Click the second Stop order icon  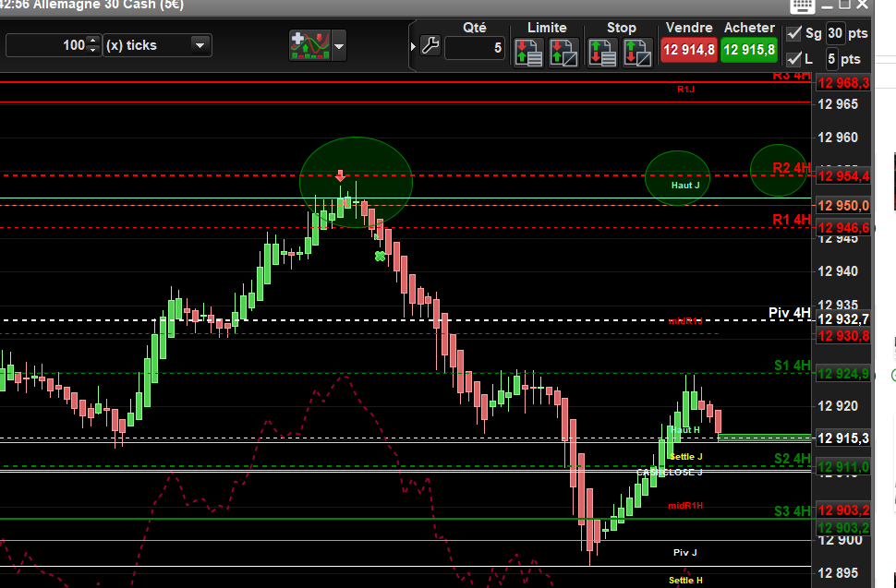point(637,54)
